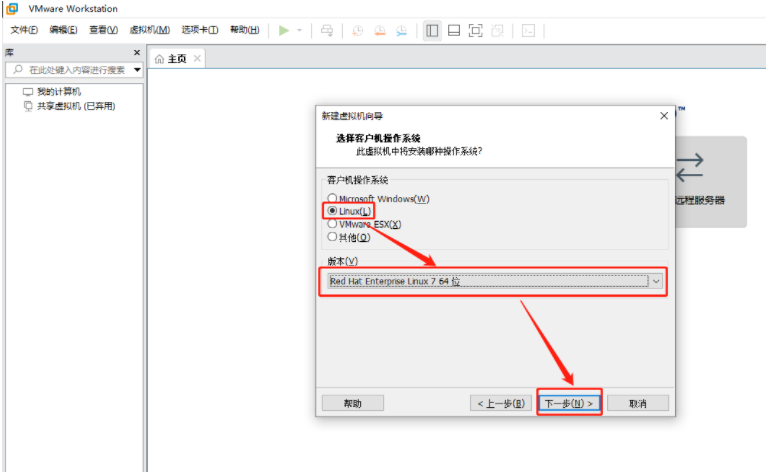
Task: Click the version combo box chevron arrow
Action: (656, 281)
